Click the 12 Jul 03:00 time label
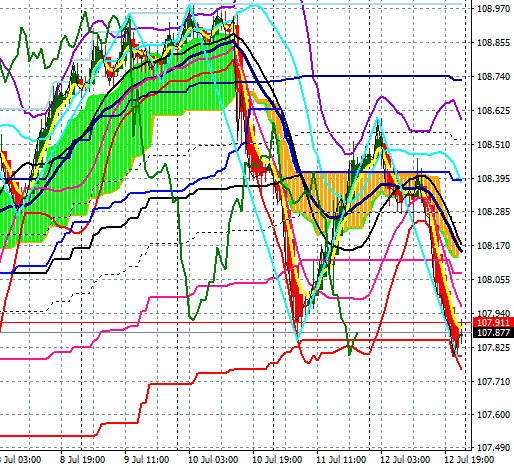 click(x=405, y=460)
